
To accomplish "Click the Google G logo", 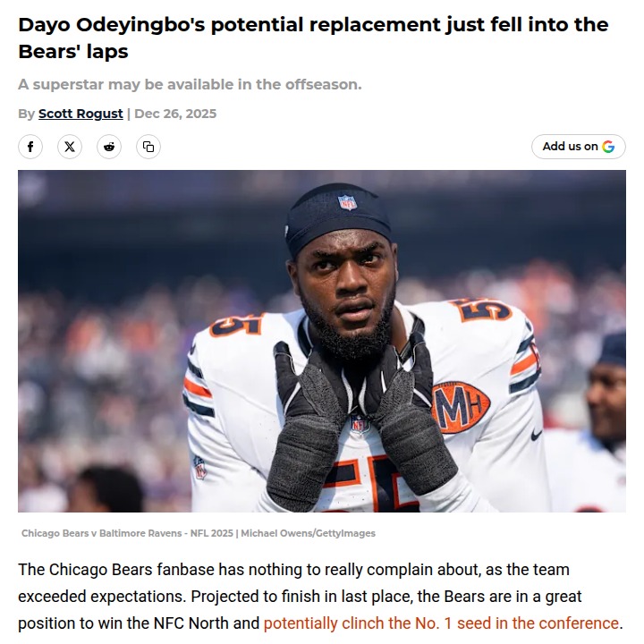I will [x=608, y=147].
